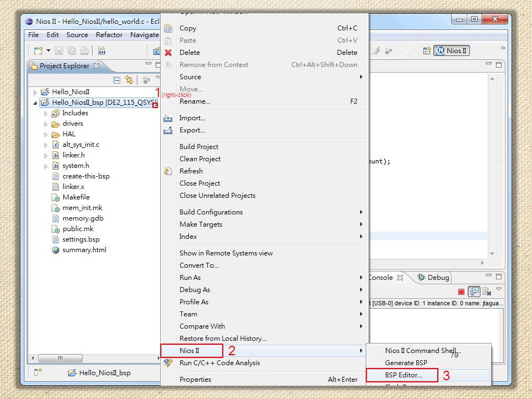This screenshot has width=532, height=399.
Task: Maximize the editor area
Action: tap(499, 65)
